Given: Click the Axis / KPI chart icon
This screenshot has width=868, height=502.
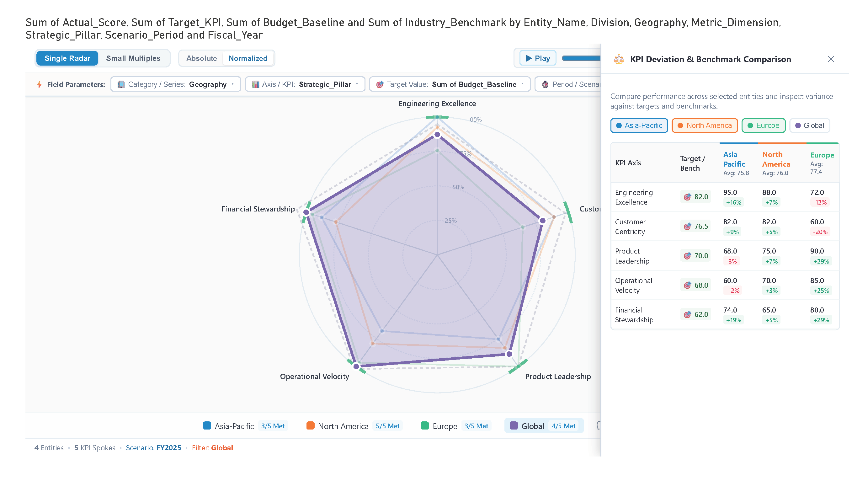Looking at the screenshot, I should point(255,84).
